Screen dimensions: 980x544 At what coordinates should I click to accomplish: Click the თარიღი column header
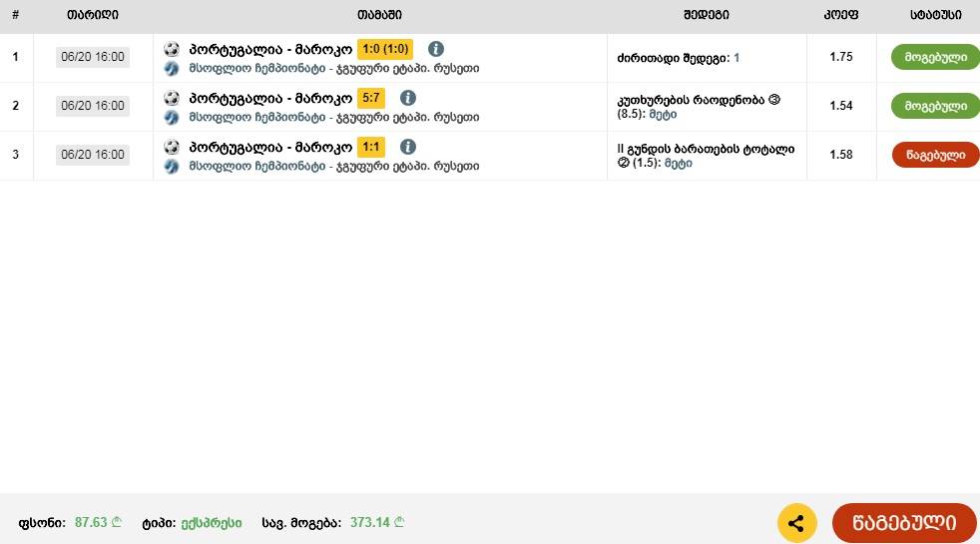[x=93, y=15]
